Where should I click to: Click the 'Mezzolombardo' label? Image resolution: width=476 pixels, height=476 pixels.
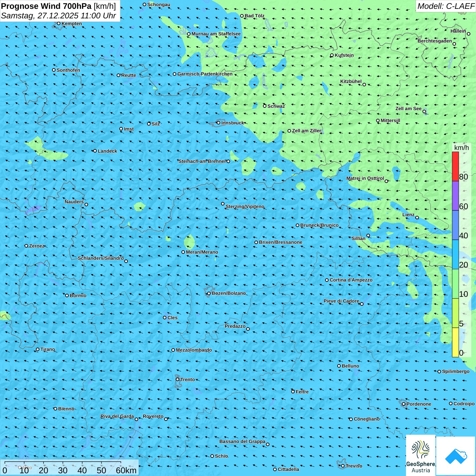point(194,350)
